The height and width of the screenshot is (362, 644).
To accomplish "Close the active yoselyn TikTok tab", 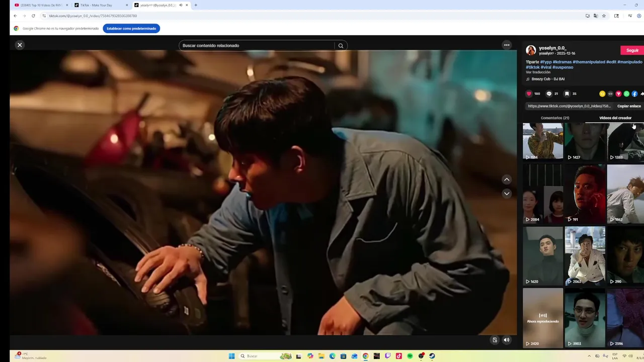I will 187,5.
